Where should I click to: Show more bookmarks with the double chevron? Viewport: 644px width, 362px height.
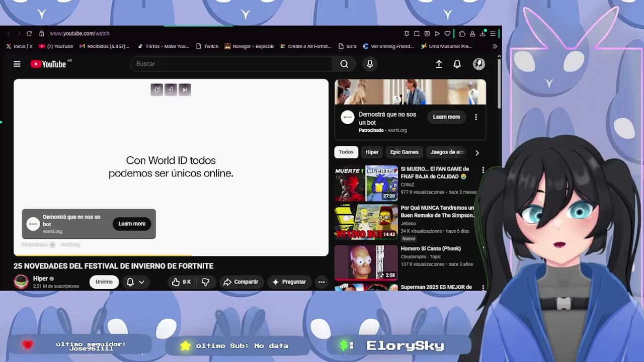tap(495, 46)
